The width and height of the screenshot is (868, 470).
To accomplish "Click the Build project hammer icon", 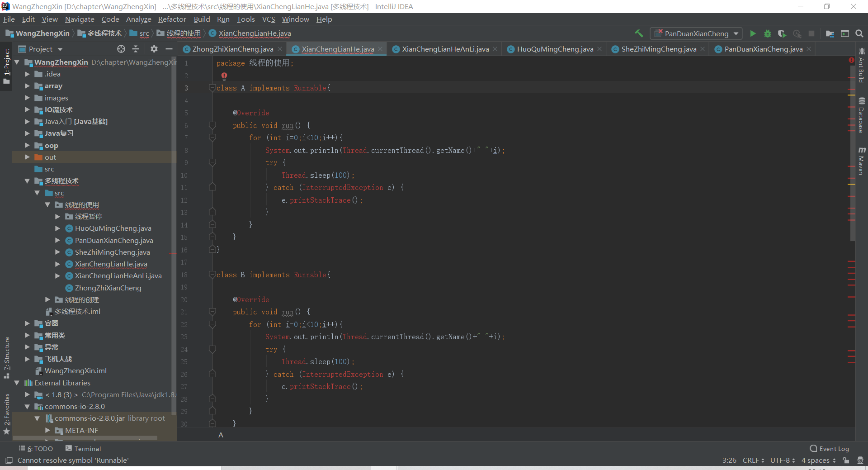I will (x=639, y=33).
